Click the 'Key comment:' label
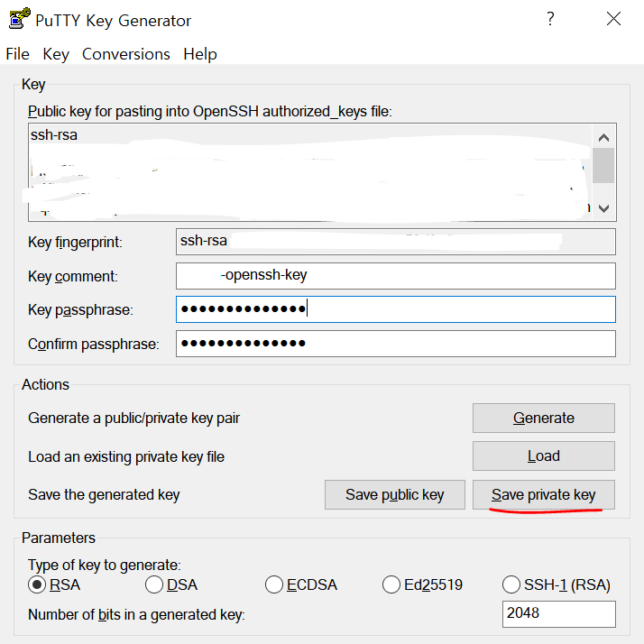This screenshot has height=644, width=644. (73, 276)
